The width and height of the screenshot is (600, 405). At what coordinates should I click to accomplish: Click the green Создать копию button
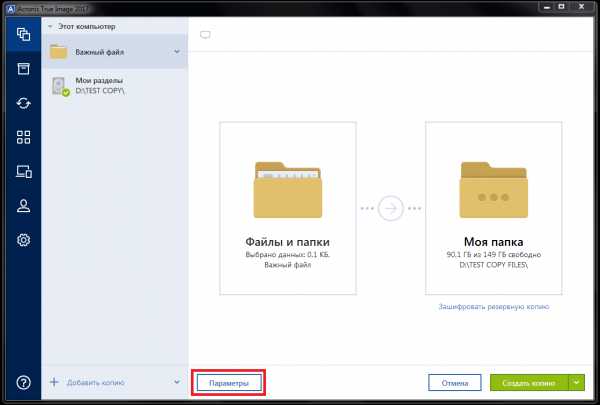(x=528, y=382)
